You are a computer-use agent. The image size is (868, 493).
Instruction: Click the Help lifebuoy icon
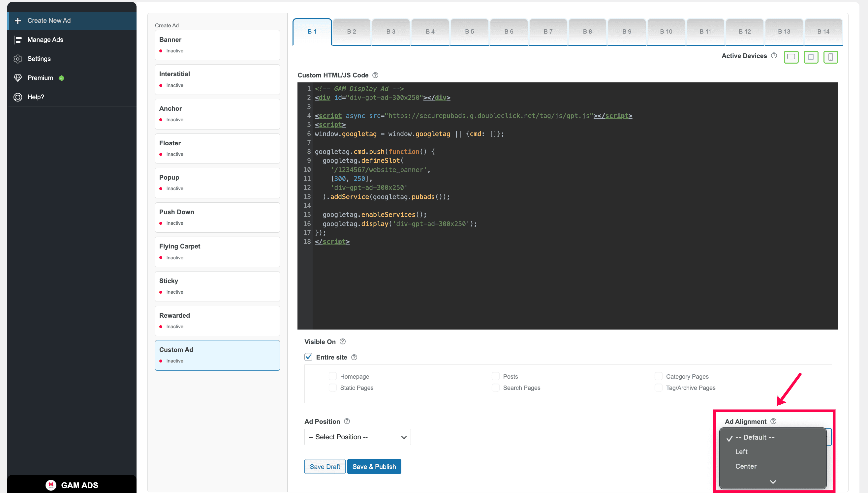(x=17, y=97)
